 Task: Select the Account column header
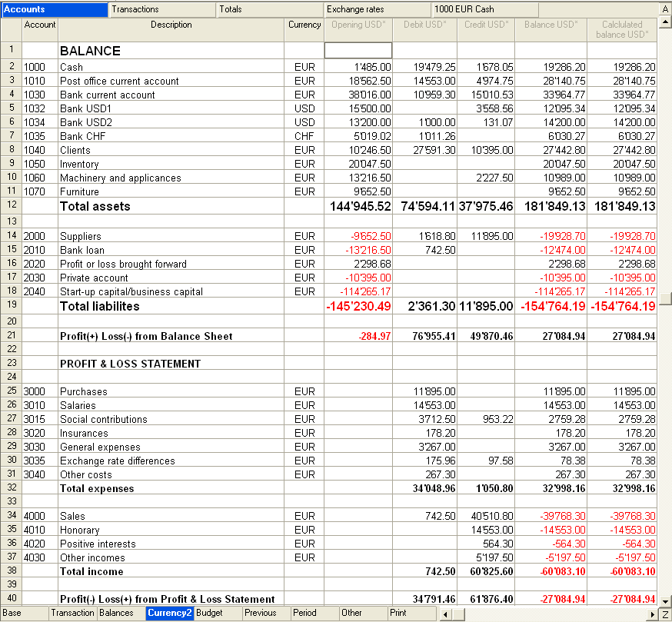pos(40,29)
